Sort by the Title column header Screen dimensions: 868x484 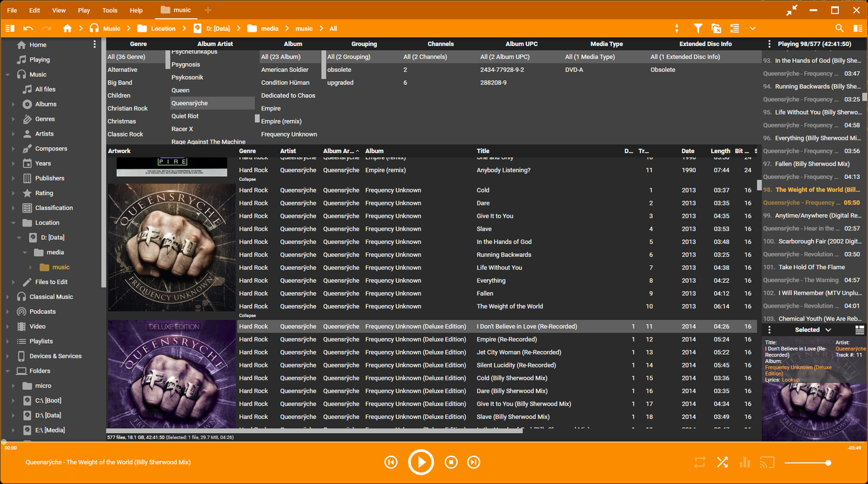tap(483, 151)
